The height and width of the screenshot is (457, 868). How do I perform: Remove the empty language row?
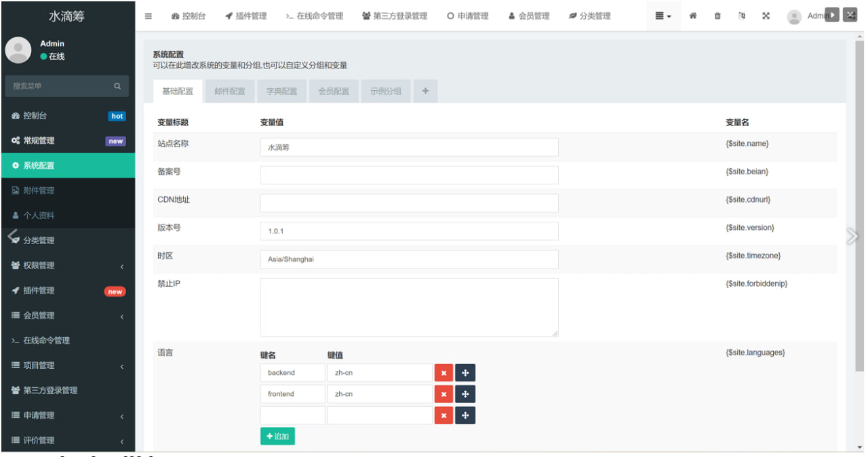(443, 415)
